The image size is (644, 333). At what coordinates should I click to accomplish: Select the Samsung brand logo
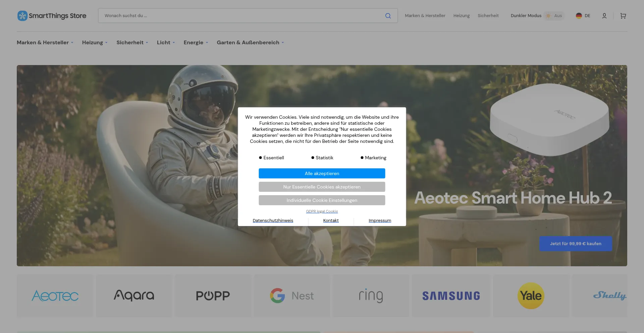(451, 295)
